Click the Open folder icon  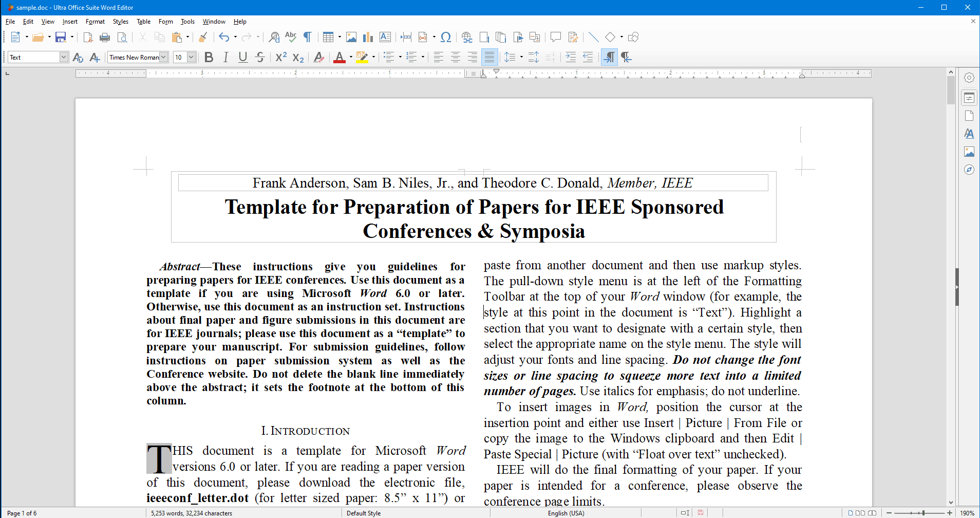tap(38, 37)
